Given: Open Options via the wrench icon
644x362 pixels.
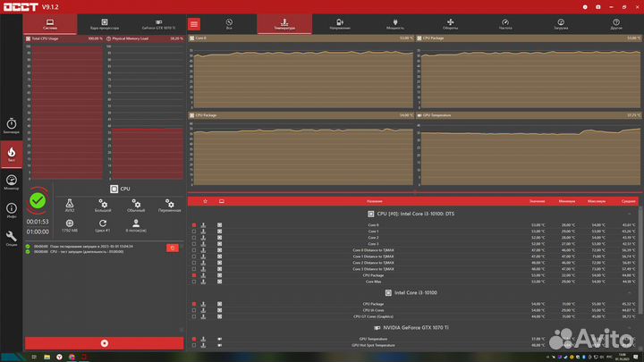Looking at the screenshot, I should coord(11,238).
